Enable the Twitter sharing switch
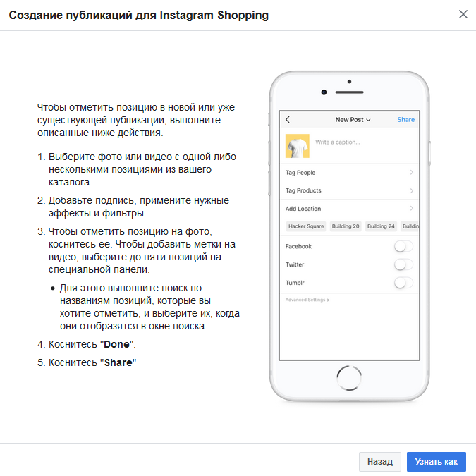 point(403,265)
